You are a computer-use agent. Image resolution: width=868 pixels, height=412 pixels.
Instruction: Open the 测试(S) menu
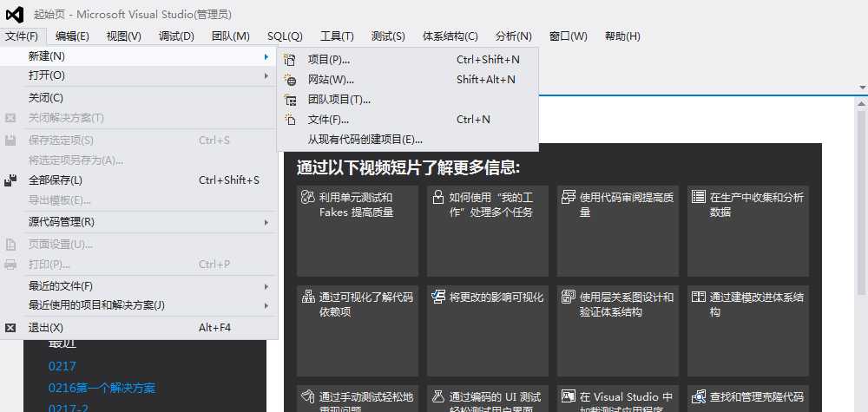(388, 36)
